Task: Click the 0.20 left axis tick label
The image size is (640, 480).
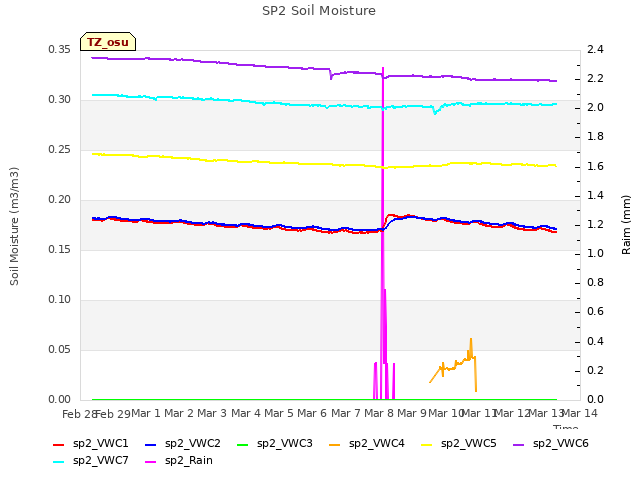Action: point(59,200)
